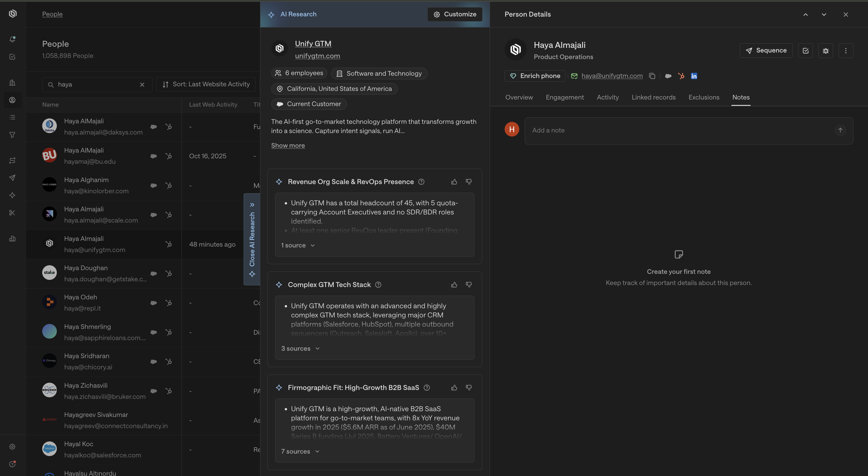Viewport: 868px width, 476px height.
Task: Click the Enrich phone button
Action: point(535,76)
